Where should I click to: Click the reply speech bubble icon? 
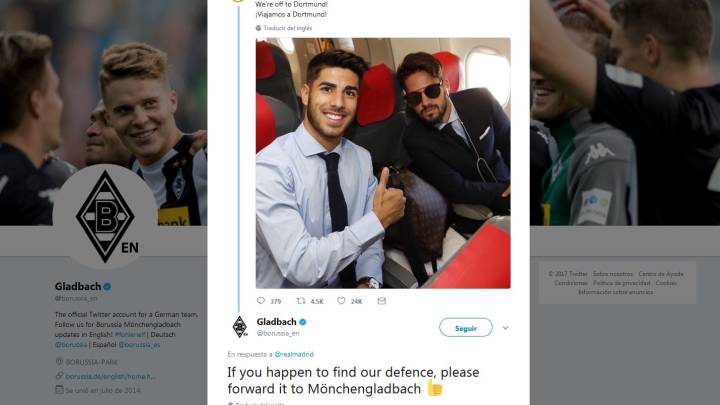click(x=261, y=300)
